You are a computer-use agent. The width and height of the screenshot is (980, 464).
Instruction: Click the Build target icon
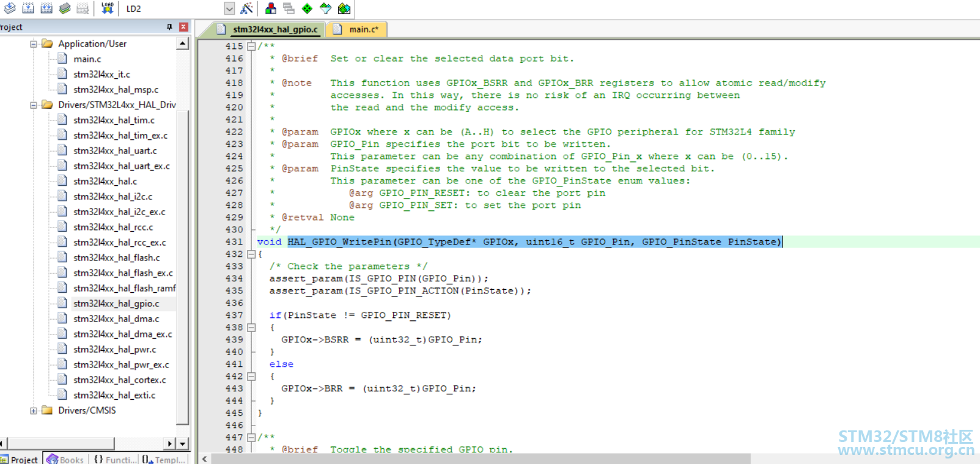pyautogui.click(x=28, y=9)
